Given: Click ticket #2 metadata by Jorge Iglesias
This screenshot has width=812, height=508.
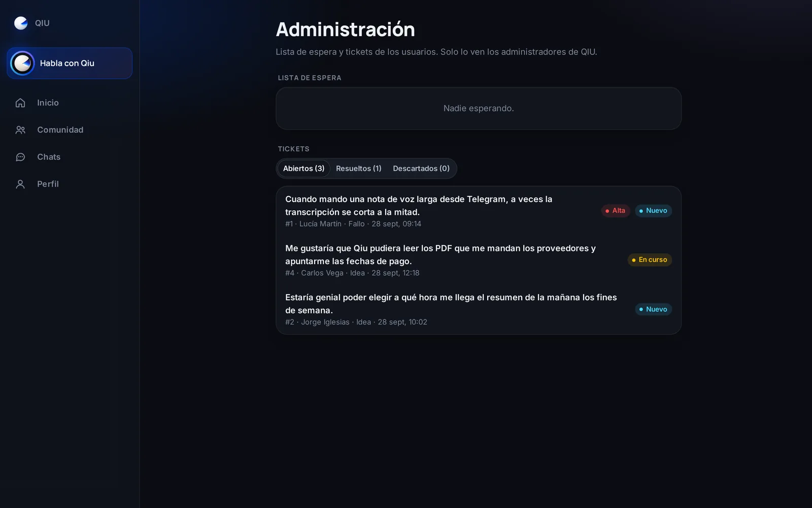Looking at the screenshot, I should click(x=356, y=322).
